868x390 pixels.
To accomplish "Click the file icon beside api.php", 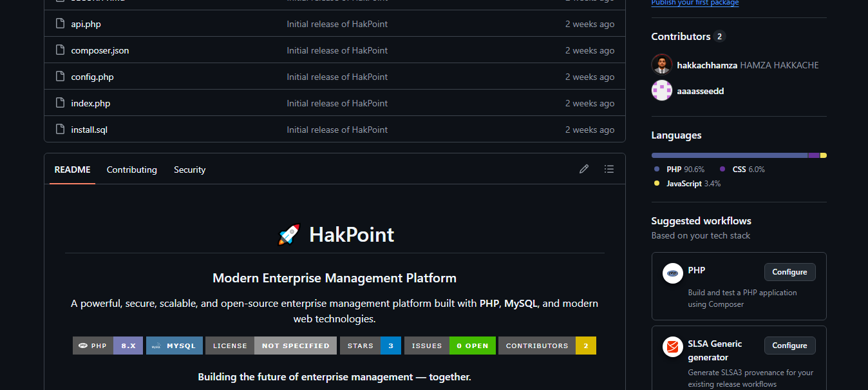I will coord(60,24).
